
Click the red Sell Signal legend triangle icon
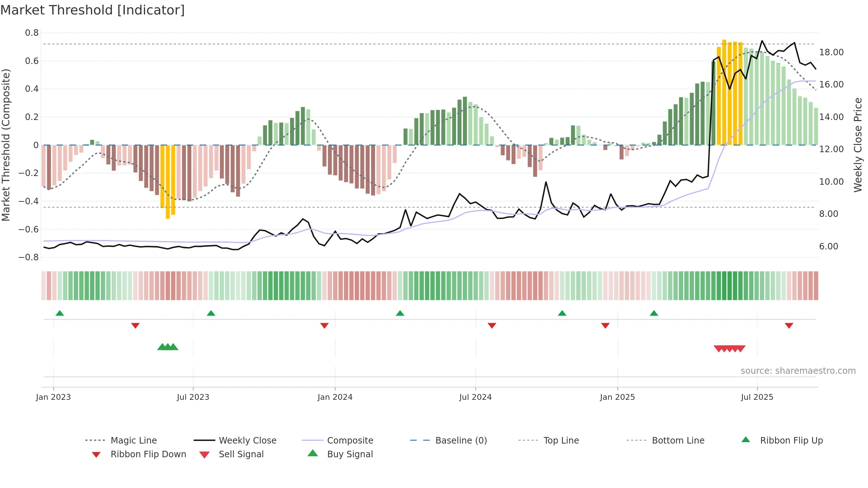point(204,455)
